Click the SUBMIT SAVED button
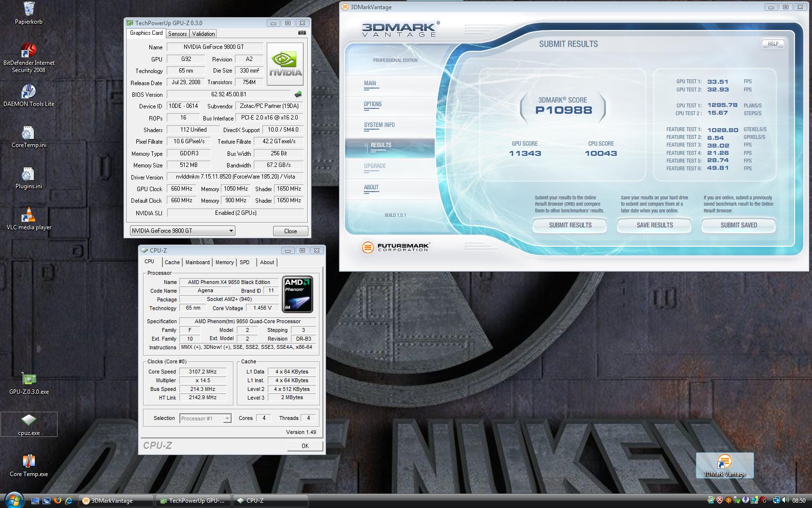812x508 pixels. tap(739, 225)
